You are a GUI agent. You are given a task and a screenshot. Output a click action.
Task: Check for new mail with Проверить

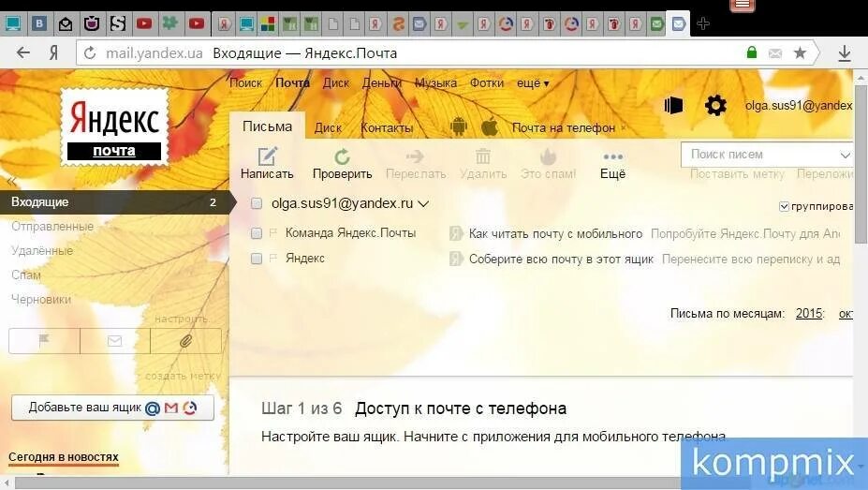[342, 164]
